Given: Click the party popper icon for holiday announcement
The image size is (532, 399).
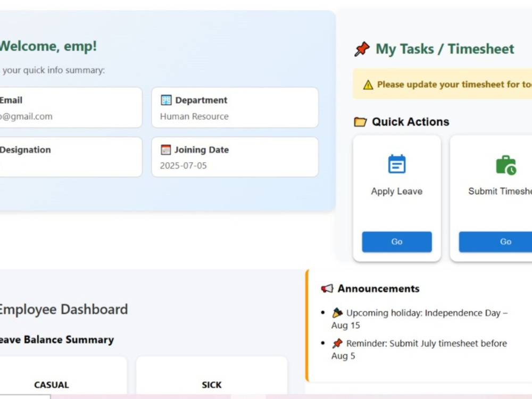Looking at the screenshot, I should [337, 312].
